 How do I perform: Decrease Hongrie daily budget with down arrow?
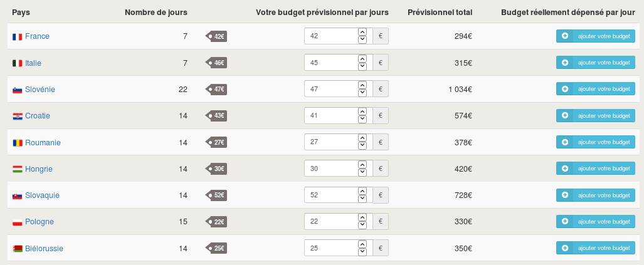[362, 173]
